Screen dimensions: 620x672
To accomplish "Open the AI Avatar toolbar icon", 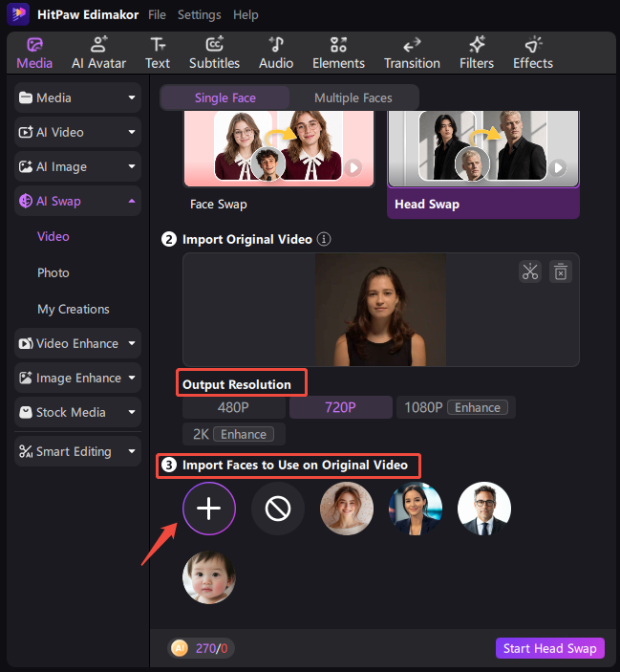I will (99, 54).
